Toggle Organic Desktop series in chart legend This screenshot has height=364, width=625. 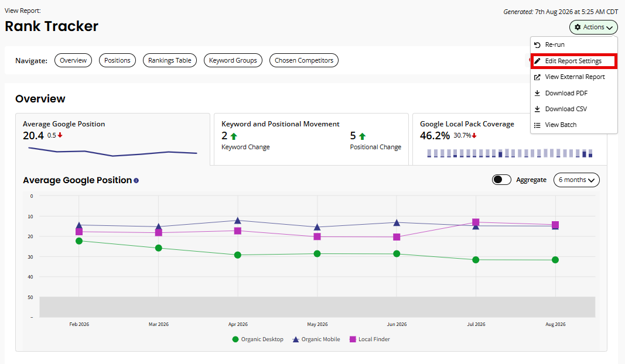[x=258, y=339]
